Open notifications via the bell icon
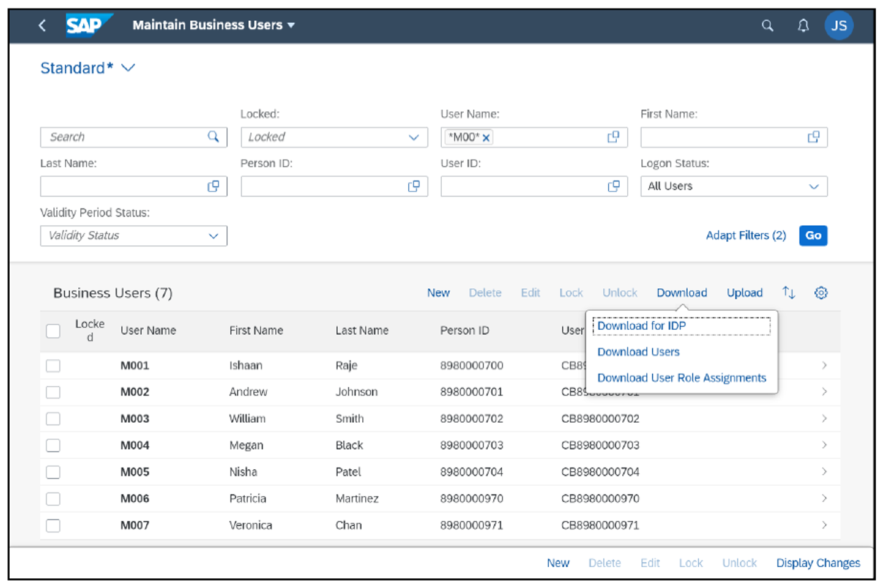The image size is (886, 588). click(x=803, y=25)
